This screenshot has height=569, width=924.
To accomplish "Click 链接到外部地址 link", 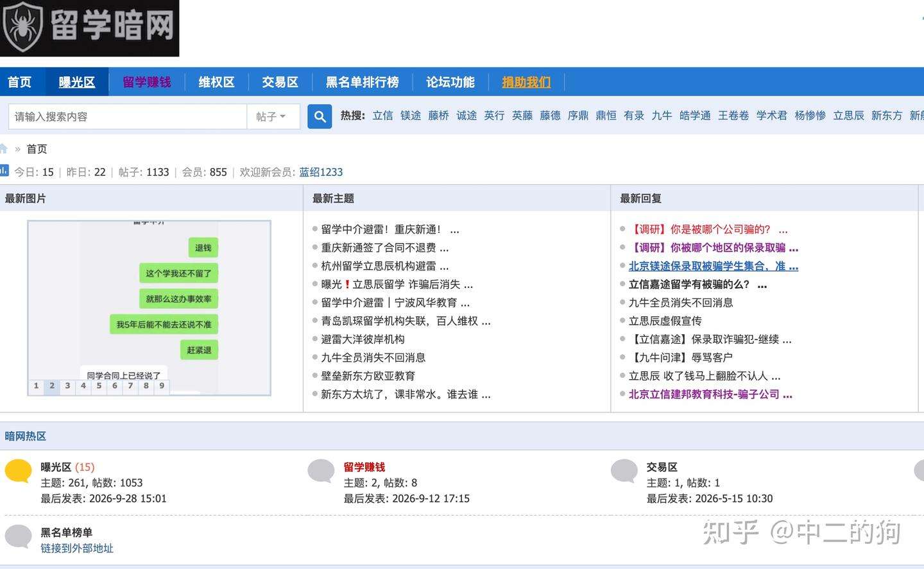I will point(77,548).
